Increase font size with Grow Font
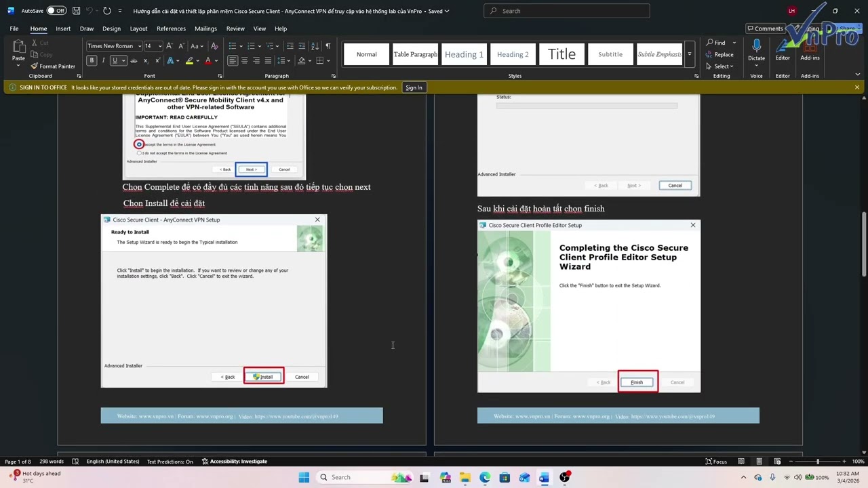The width and height of the screenshot is (868, 488). pyautogui.click(x=170, y=46)
